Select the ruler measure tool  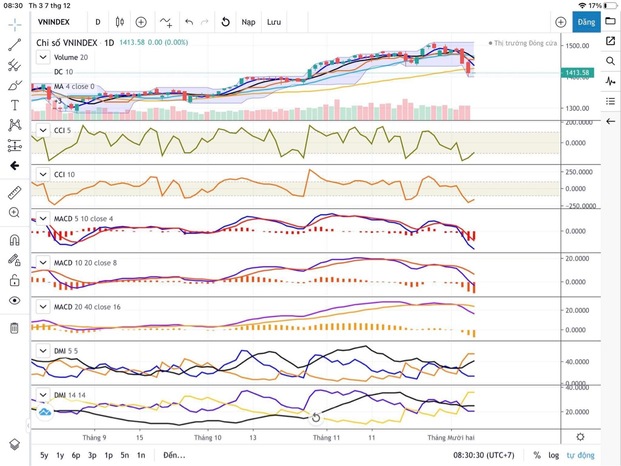pos(14,191)
